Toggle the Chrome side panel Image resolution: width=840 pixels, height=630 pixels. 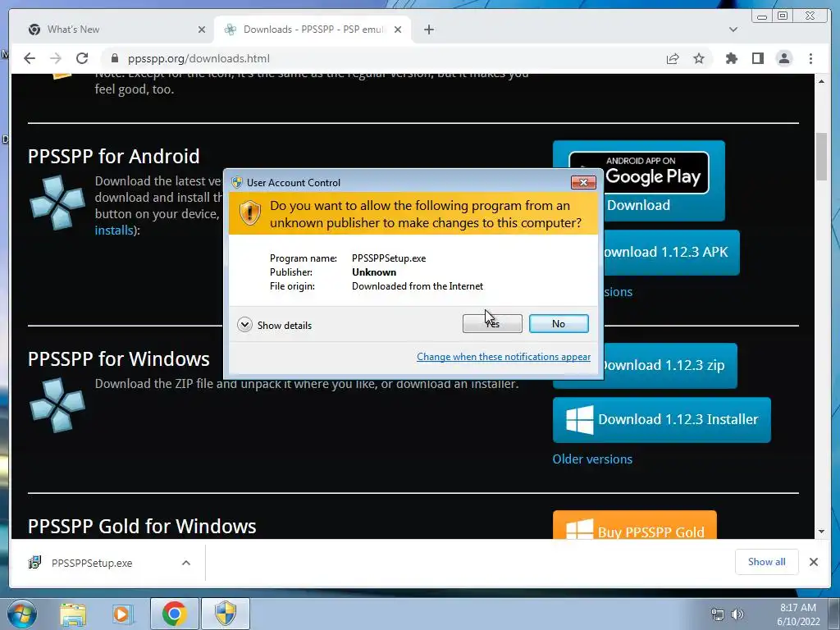(x=757, y=58)
